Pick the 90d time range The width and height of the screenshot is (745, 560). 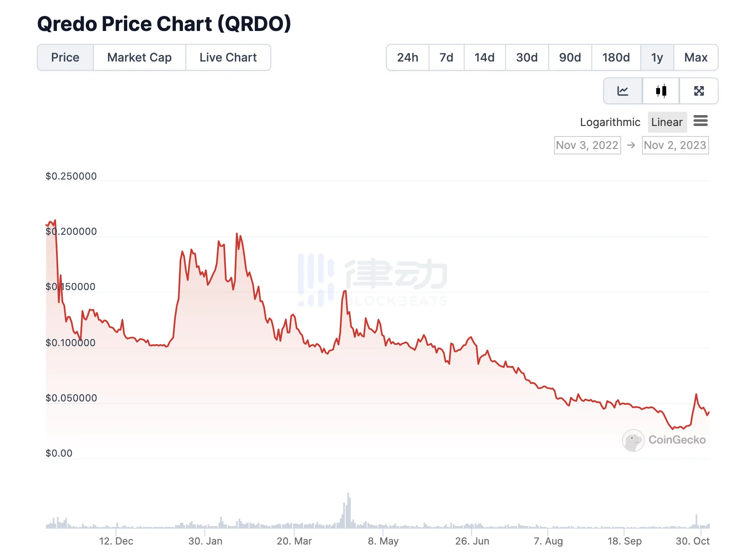coord(570,57)
